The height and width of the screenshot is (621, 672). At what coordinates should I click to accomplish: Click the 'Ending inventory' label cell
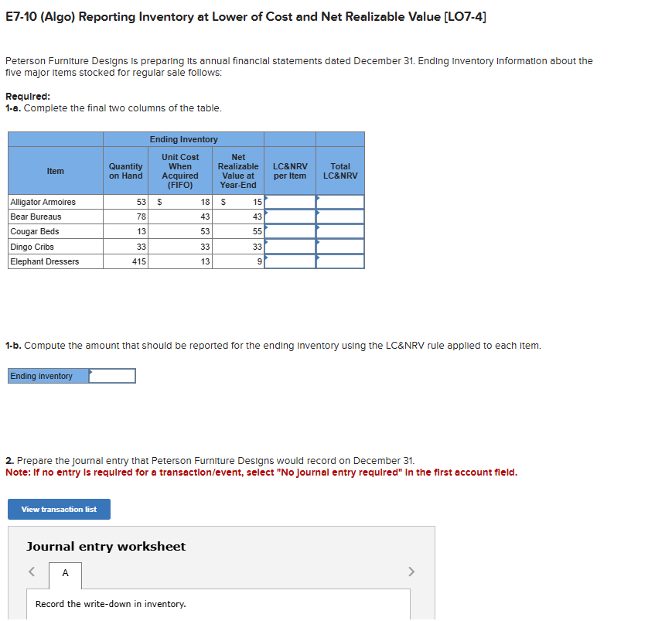click(49, 376)
